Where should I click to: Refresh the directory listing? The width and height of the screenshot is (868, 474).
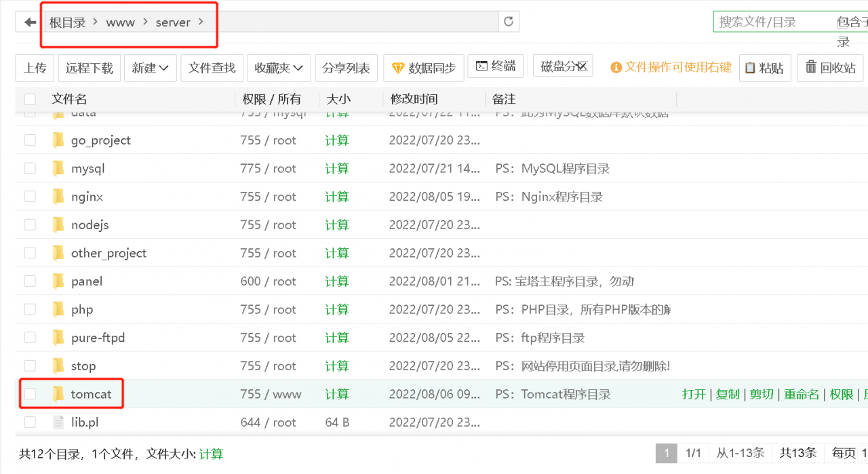pos(509,22)
